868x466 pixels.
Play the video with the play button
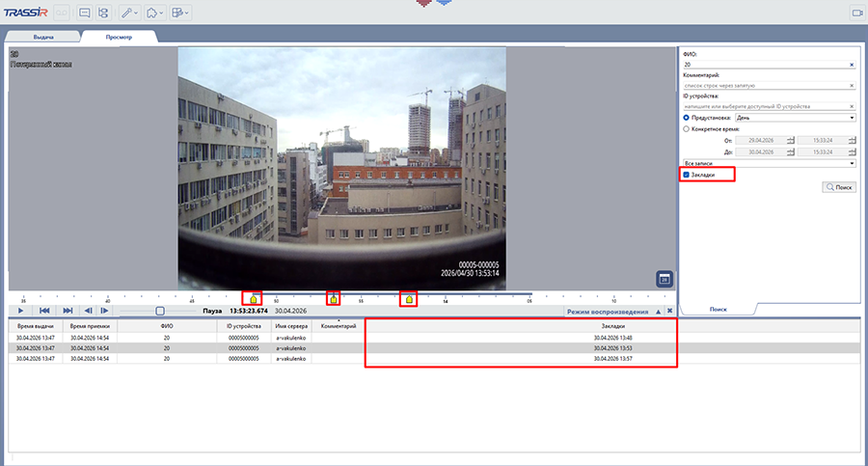tap(20, 311)
